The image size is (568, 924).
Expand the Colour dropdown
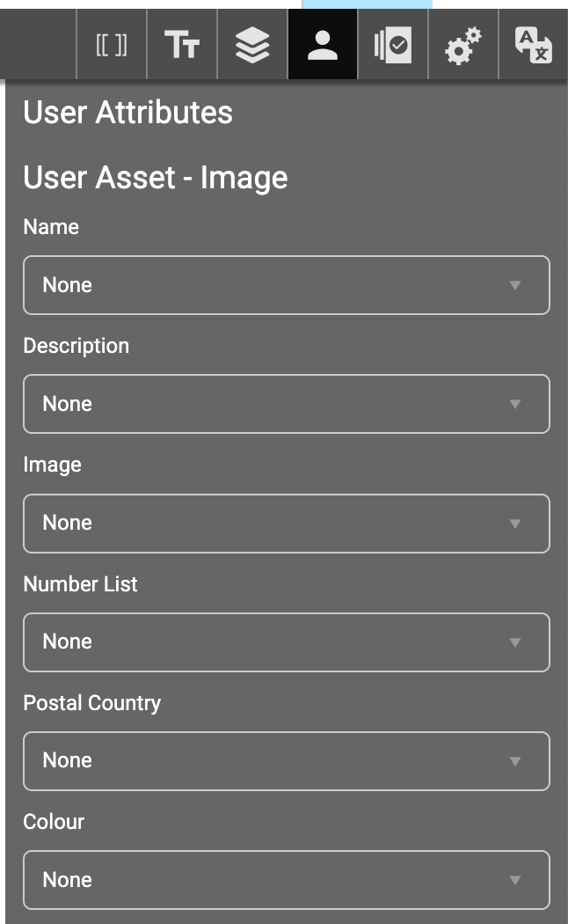coord(286,879)
